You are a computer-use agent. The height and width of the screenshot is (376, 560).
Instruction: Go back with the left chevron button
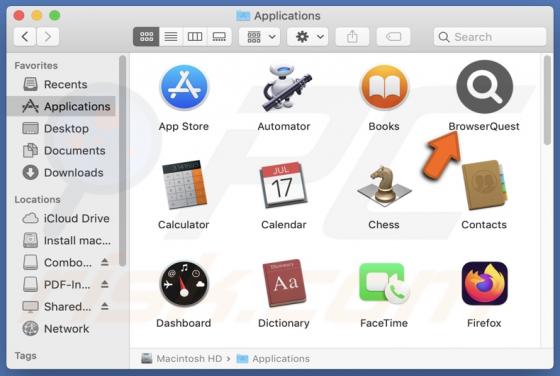(25, 36)
